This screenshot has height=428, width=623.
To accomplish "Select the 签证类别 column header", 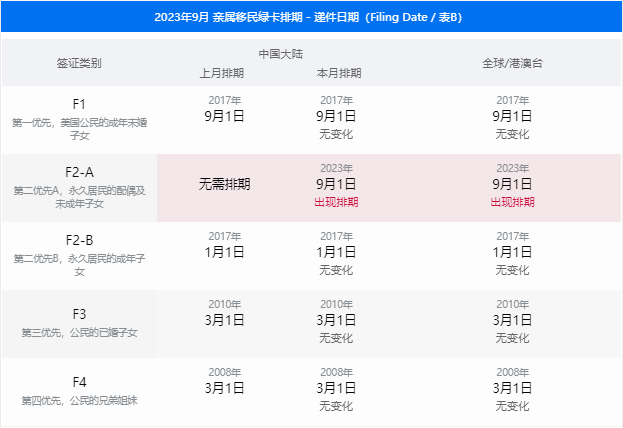I will pos(79,62).
